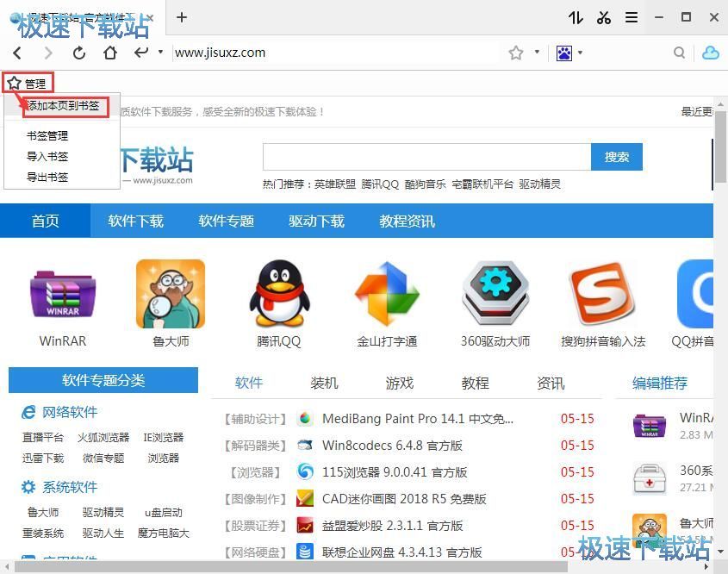Open 115浏览器 9.0.0.41 官方版 entry
This screenshot has width=728, height=574.
(x=395, y=472)
